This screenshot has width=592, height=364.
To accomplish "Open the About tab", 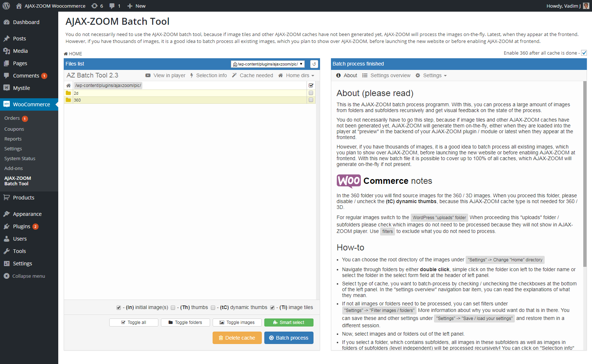I will [347, 75].
